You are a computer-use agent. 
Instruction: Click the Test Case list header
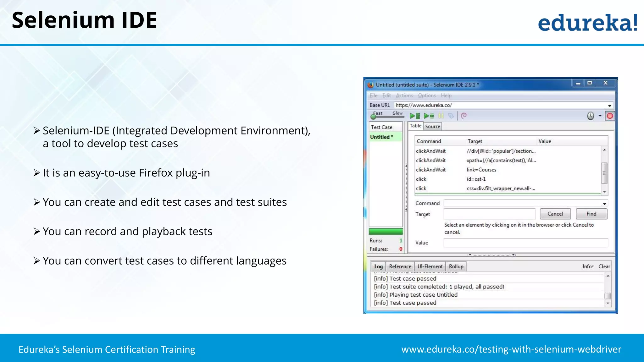(x=386, y=127)
